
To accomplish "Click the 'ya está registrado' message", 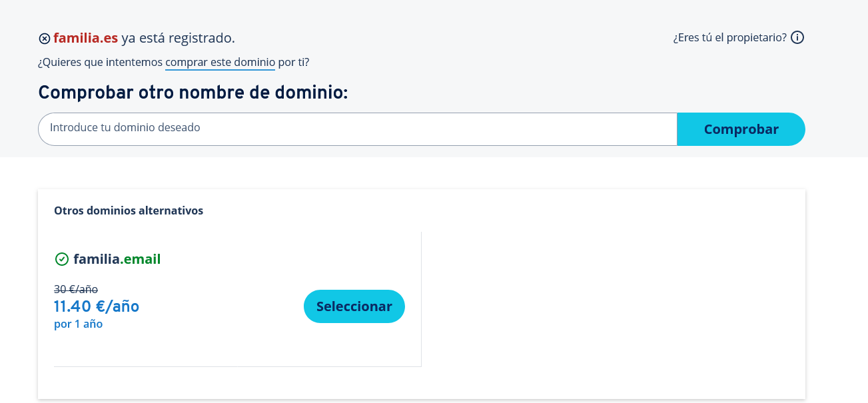I will 178,38.
